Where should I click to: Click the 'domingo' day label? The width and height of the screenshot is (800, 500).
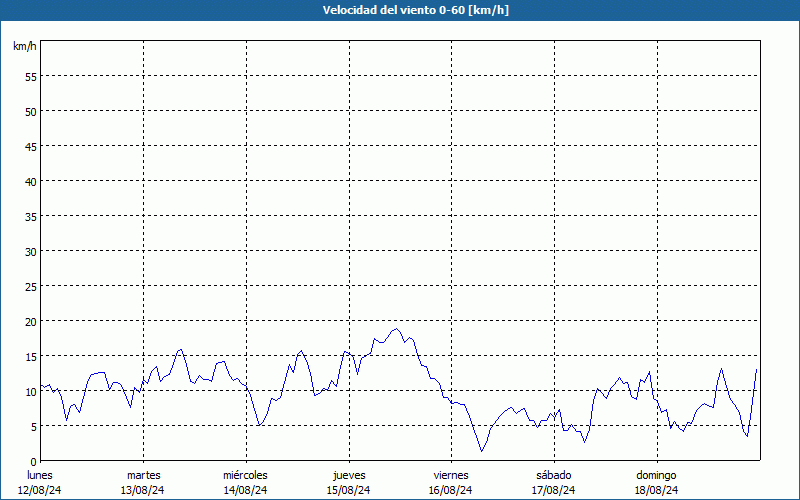point(656,475)
